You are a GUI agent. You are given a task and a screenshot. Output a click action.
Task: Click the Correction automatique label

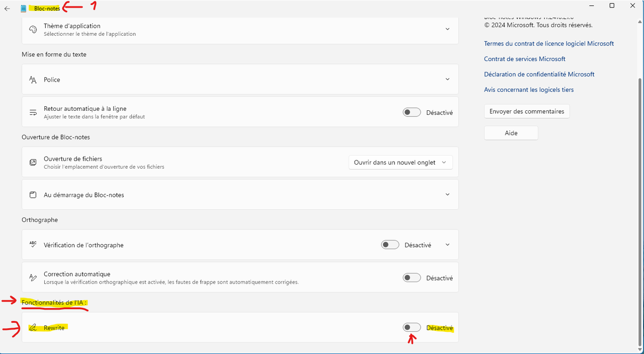[x=77, y=274]
